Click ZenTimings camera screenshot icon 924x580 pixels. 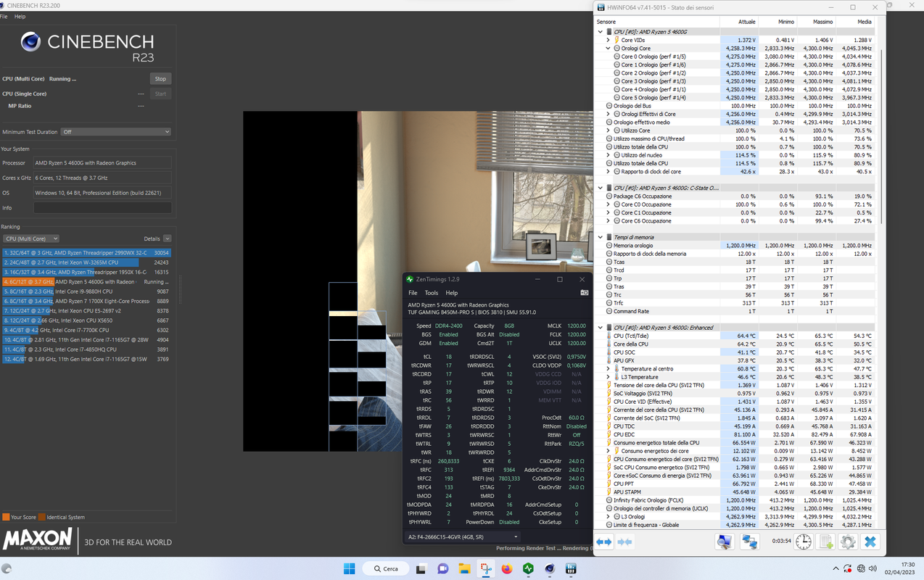pyautogui.click(x=585, y=293)
